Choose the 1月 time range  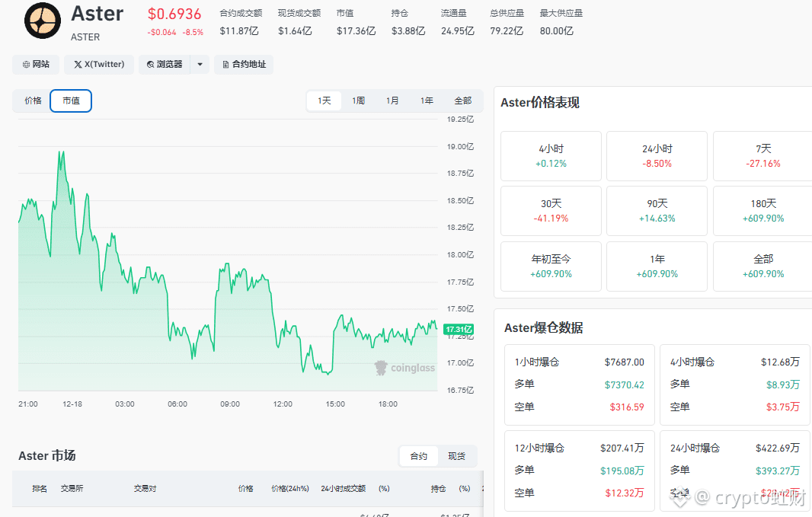(x=392, y=101)
